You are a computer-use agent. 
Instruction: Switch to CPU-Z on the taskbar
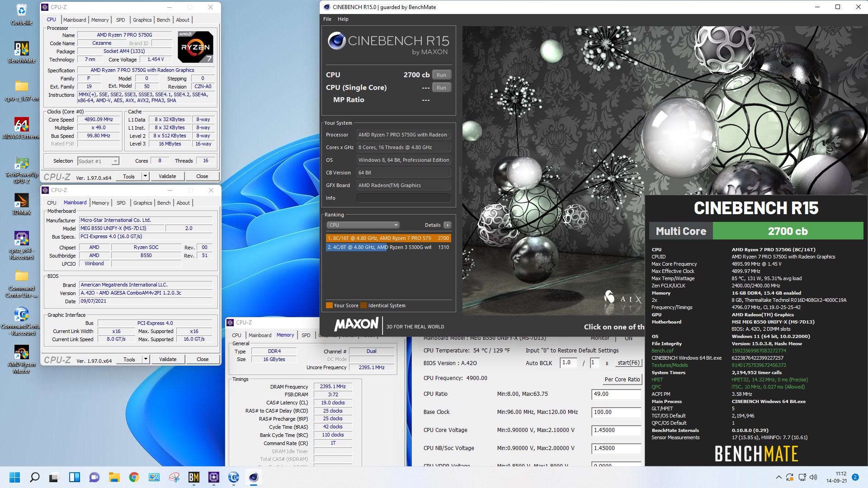point(213,477)
